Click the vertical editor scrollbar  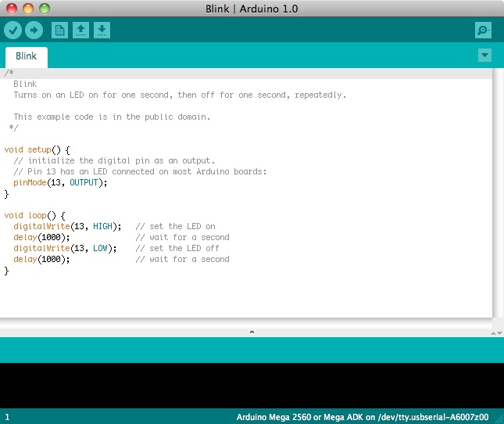(x=498, y=193)
